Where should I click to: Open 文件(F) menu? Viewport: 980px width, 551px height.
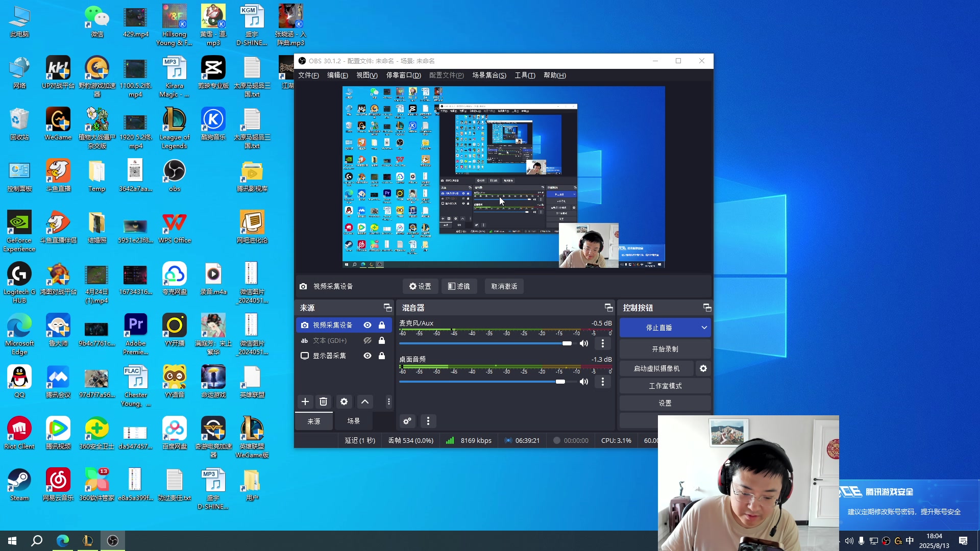pyautogui.click(x=308, y=75)
